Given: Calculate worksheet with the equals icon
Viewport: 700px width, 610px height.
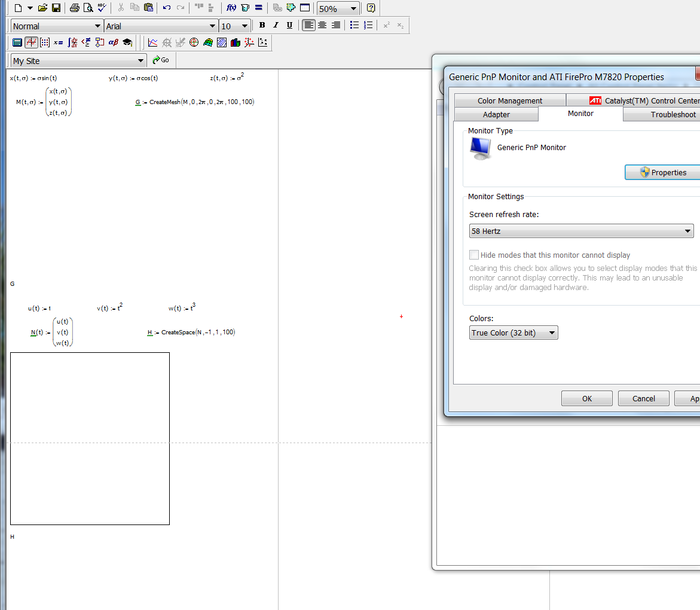Looking at the screenshot, I should click(x=258, y=8).
